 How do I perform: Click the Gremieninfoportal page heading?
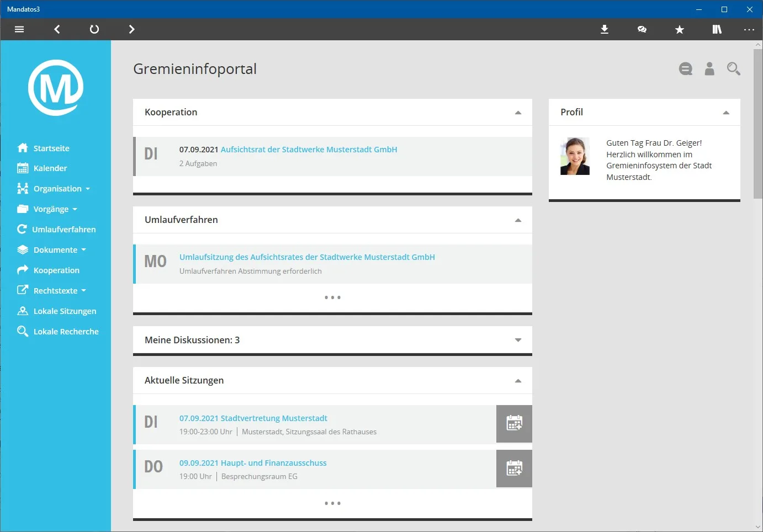(x=195, y=69)
